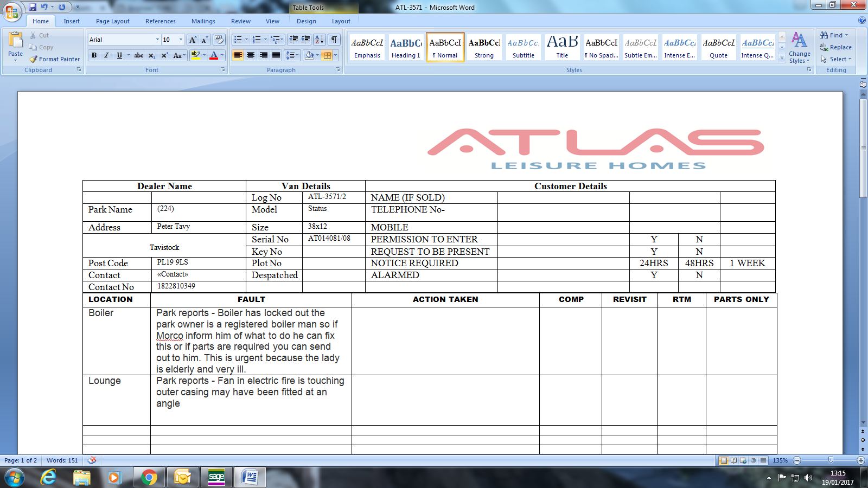Click the zoom slider handle
Screen dimensions: 868x488
[x=831, y=460]
